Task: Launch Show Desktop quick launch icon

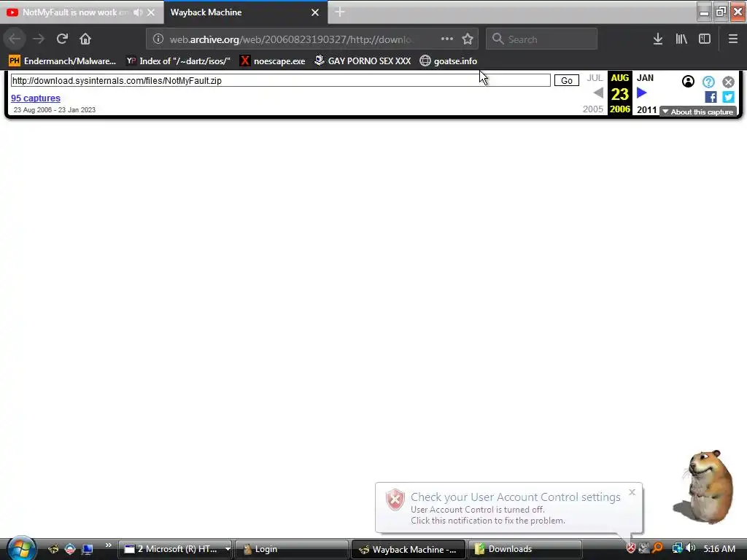Action: coord(88,549)
